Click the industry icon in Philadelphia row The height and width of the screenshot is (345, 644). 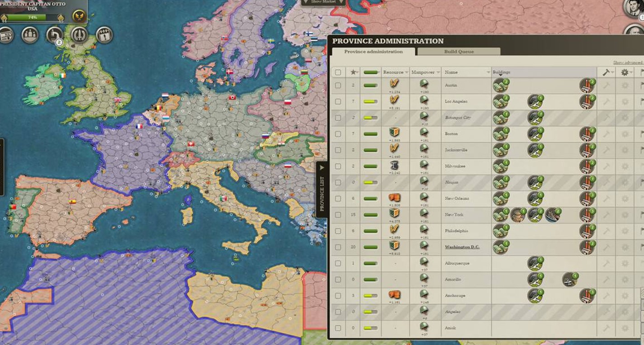click(x=587, y=231)
